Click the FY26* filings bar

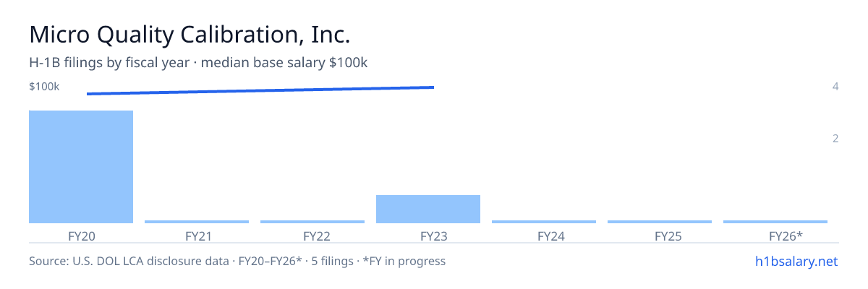775,222
